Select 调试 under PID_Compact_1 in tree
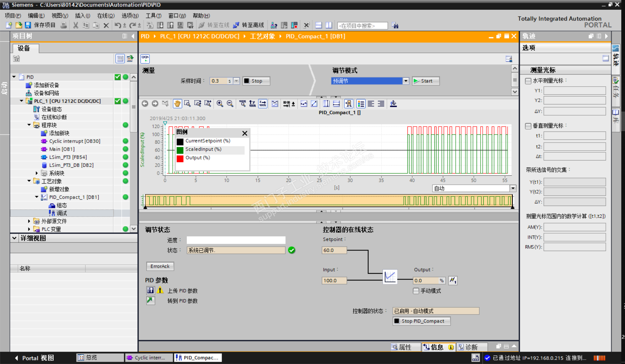 click(62, 213)
